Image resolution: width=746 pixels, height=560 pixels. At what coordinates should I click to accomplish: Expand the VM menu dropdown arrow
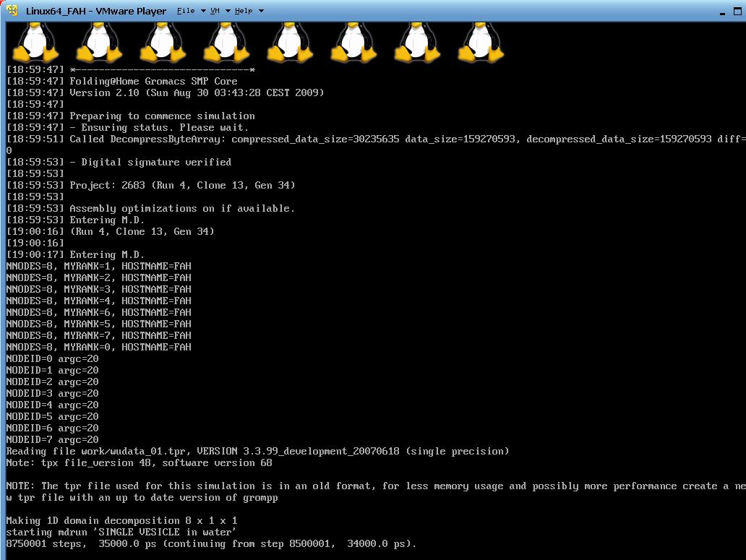[x=228, y=11]
